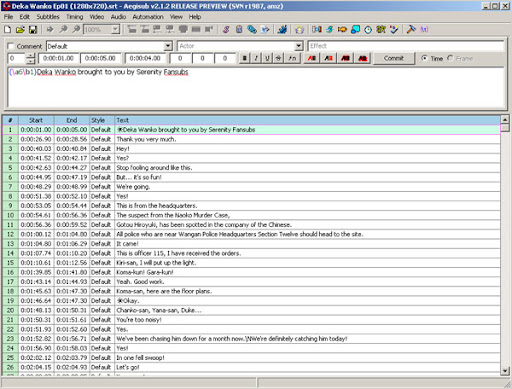
Task: Click the secondary color button
Action: click(x=329, y=58)
